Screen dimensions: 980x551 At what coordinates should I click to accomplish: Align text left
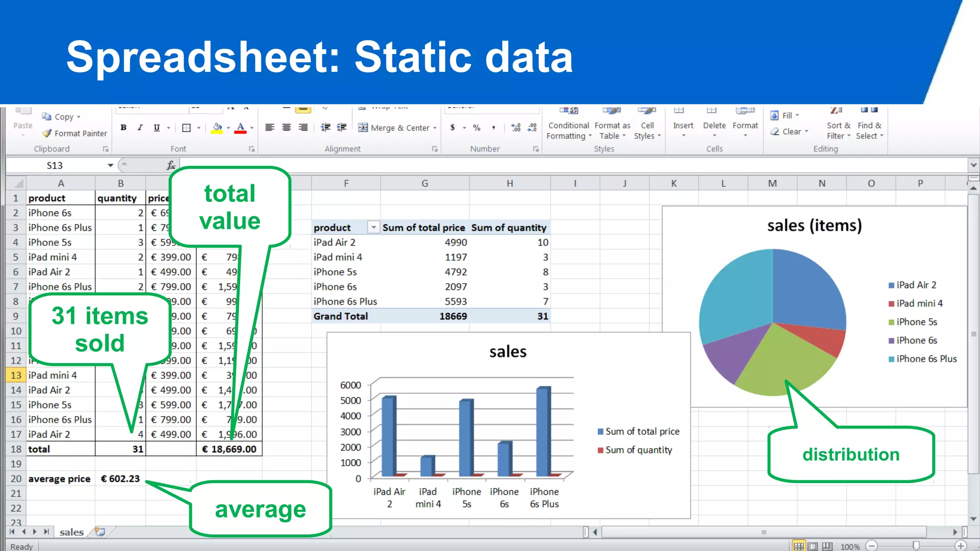click(270, 128)
